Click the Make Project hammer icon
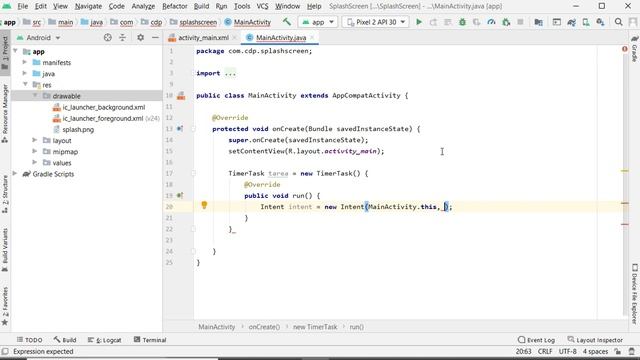 [x=287, y=22]
